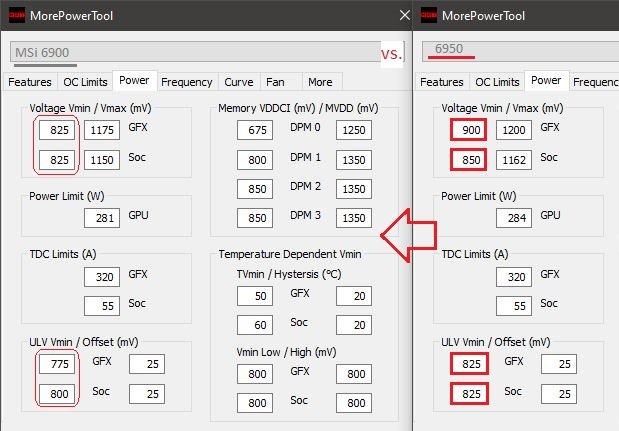This screenshot has width=619, height=431.
Task: Click DPM 3 MVDD field showing 1350
Action: pyautogui.click(x=354, y=218)
